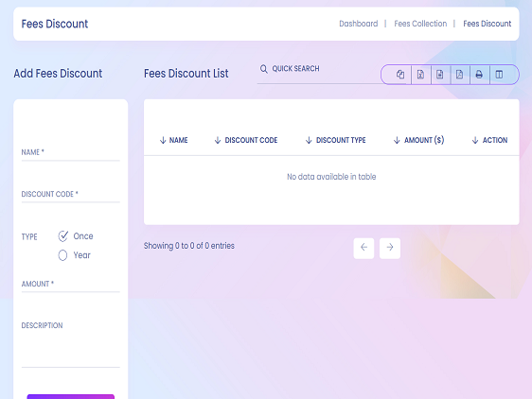This screenshot has height=399, width=532.
Task: Export the list as CSV file
Action: [440, 75]
